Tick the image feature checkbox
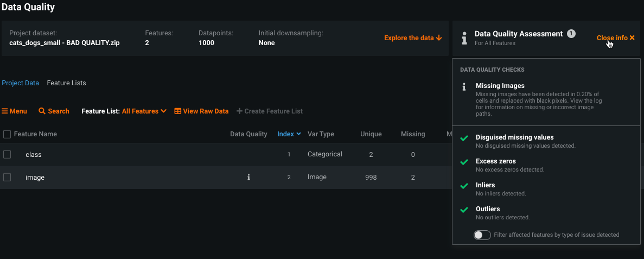Screen dimensions: 644x259 point(7,177)
